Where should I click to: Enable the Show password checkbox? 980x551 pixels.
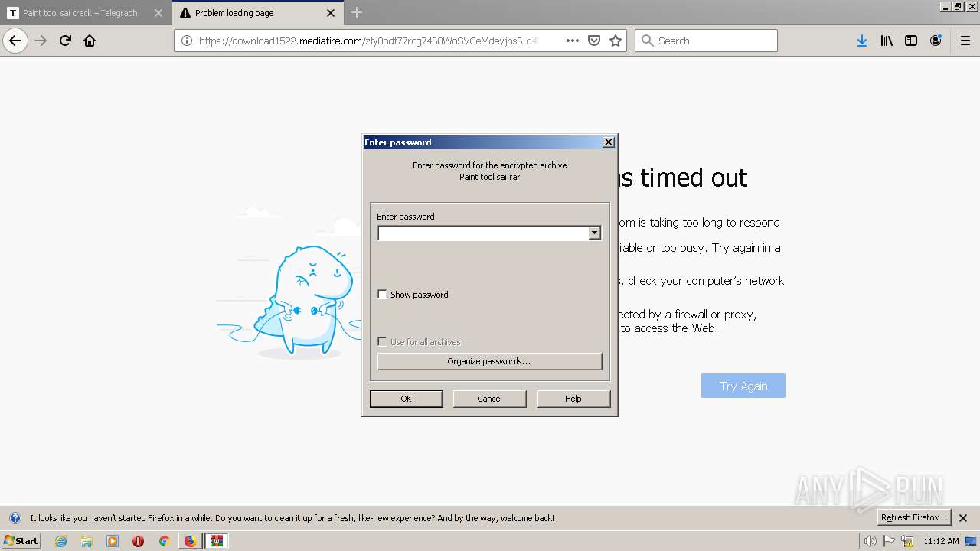383,295
